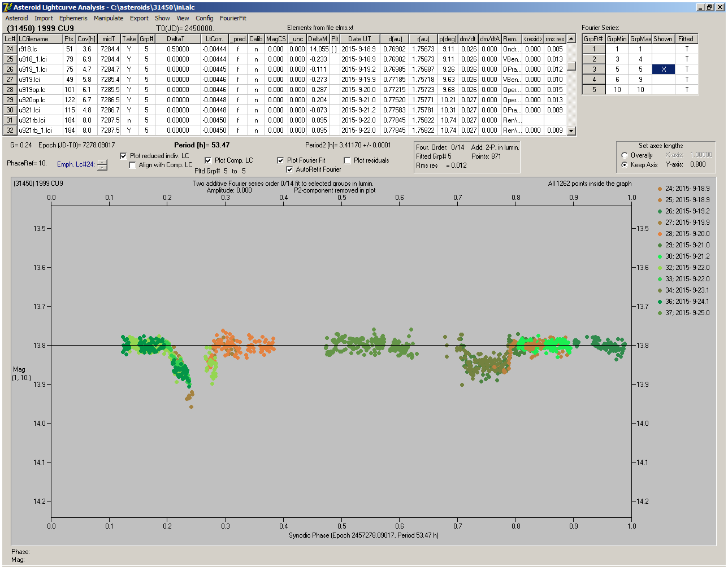Select Fourier series row header 4
The height and width of the screenshot is (567, 728).
tap(594, 80)
